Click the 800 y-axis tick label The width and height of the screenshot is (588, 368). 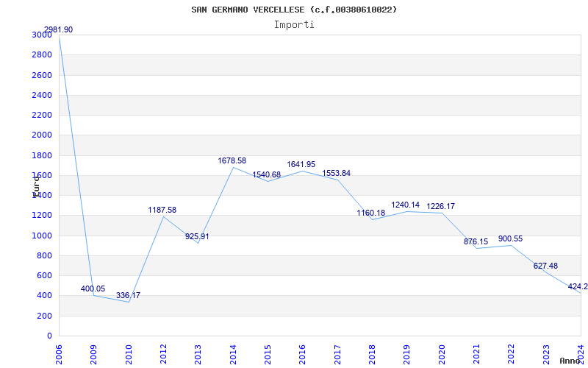(x=44, y=255)
